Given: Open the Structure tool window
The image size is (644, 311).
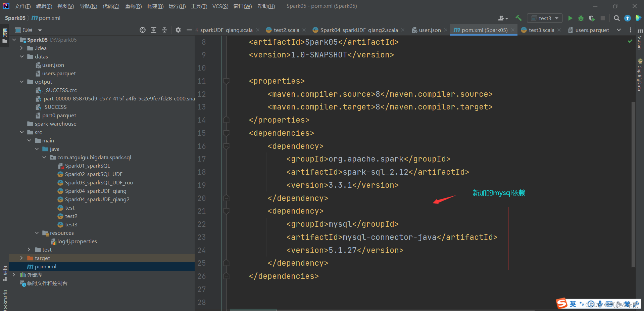Looking at the screenshot, I should tap(5, 274).
